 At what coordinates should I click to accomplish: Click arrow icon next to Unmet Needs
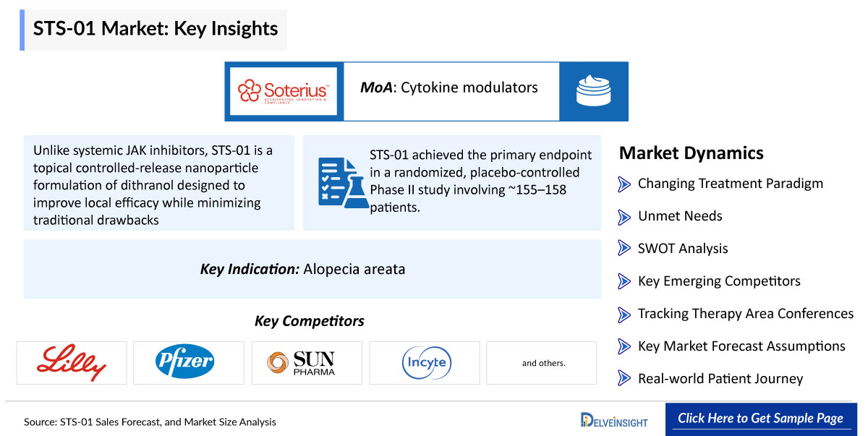point(624,216)
